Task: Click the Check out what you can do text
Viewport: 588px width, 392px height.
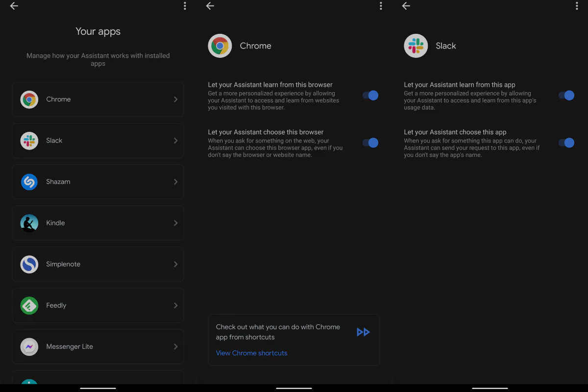Action: pos(278,332)
